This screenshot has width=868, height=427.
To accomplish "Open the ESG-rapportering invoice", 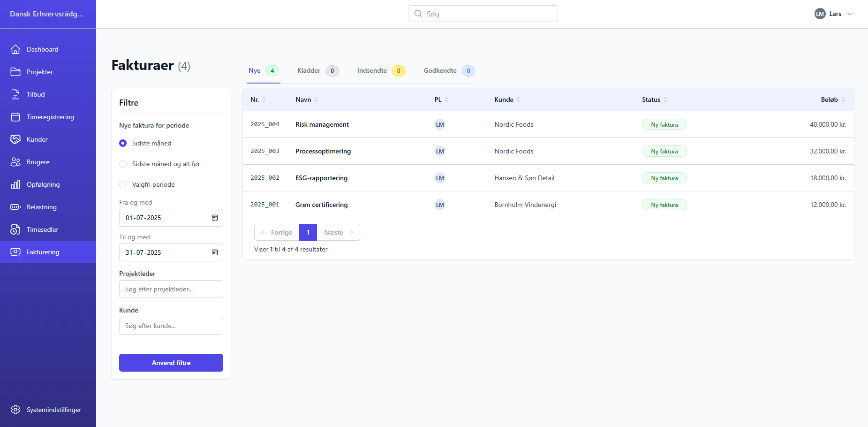I will [322, 178].
